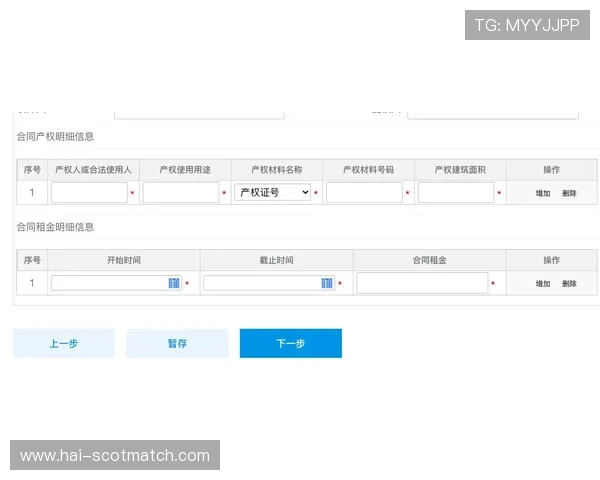
Task: Click 增加 in the 合同租金明细信息 table
Action: 543,284
